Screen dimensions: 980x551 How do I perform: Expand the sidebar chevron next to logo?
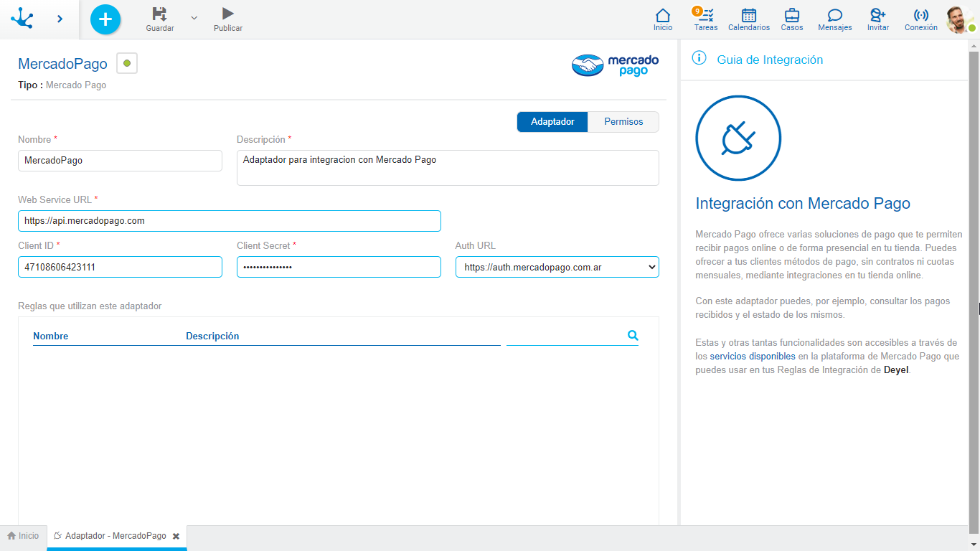tap(60, 19)
